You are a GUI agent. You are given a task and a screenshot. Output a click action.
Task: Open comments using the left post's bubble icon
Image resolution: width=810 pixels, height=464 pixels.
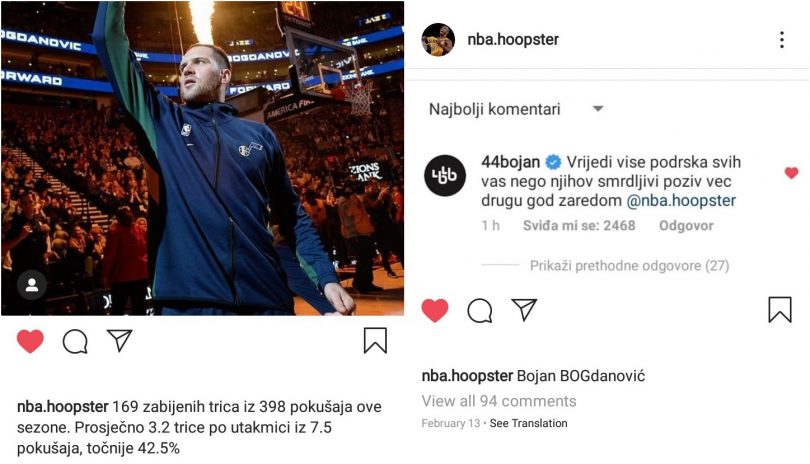[75, 342]
